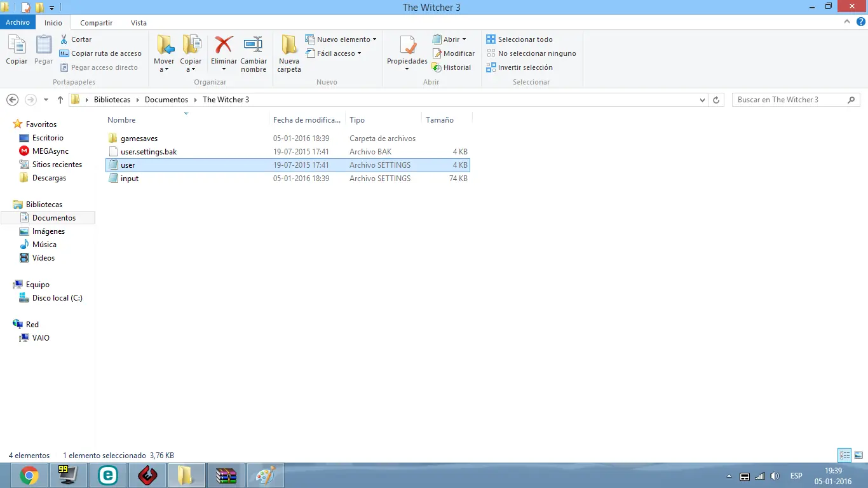Open Escritorio in Favoritos

click(48, 138)
